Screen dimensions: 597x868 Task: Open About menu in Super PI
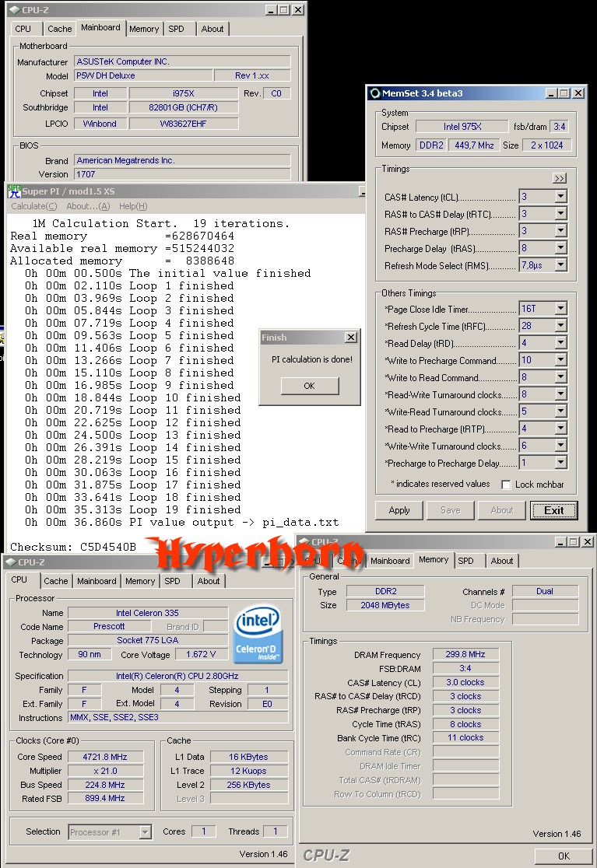(88, 206)
